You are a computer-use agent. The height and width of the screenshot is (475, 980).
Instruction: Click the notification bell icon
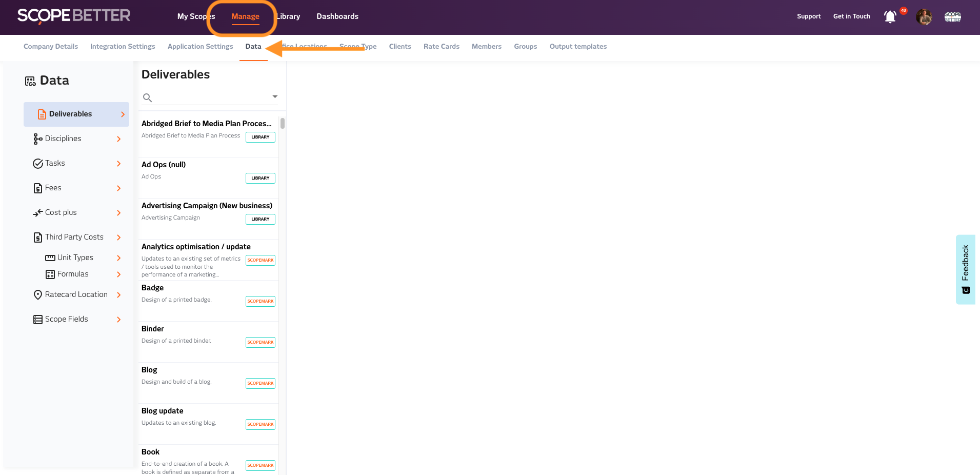click(890, 17)
